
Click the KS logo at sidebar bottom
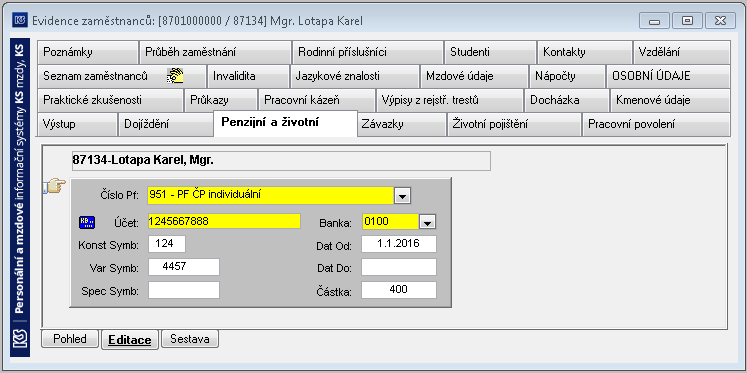(x=20, y=339)
